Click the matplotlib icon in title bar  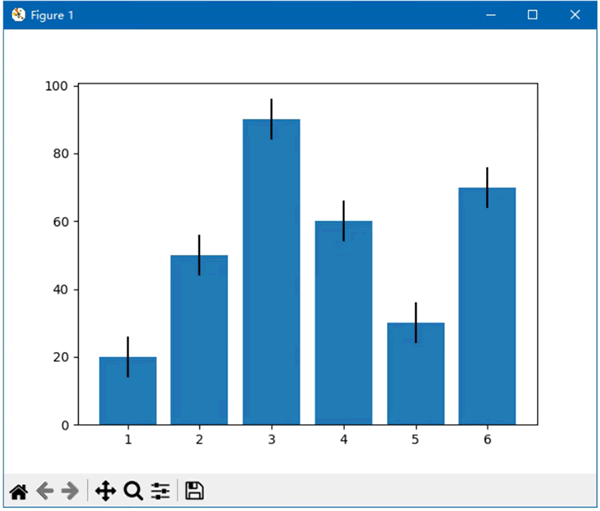(18, 15)
